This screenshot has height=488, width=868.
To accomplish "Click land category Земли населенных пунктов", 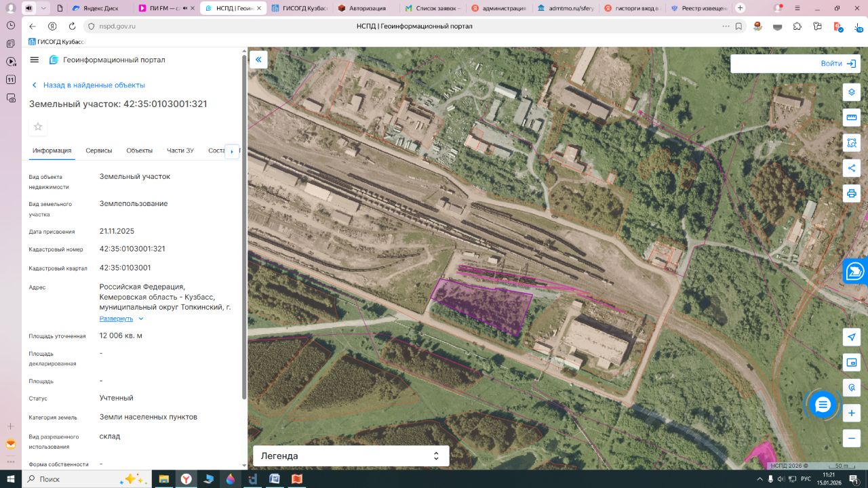I will (149, 417).
